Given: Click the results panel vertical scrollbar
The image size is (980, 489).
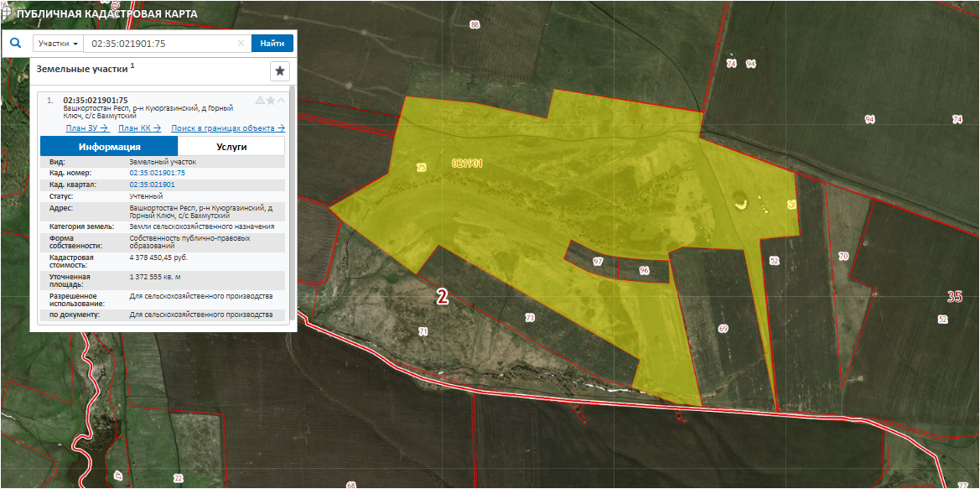Looking at the screenshot, I should pyautogui.click(x=292, y=201).
